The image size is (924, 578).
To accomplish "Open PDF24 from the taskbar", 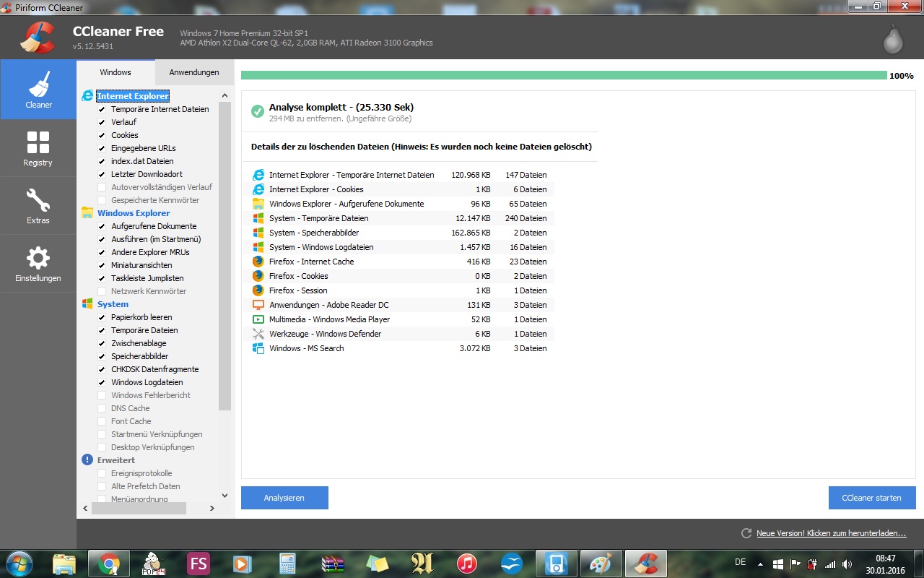I will point(153,563).
